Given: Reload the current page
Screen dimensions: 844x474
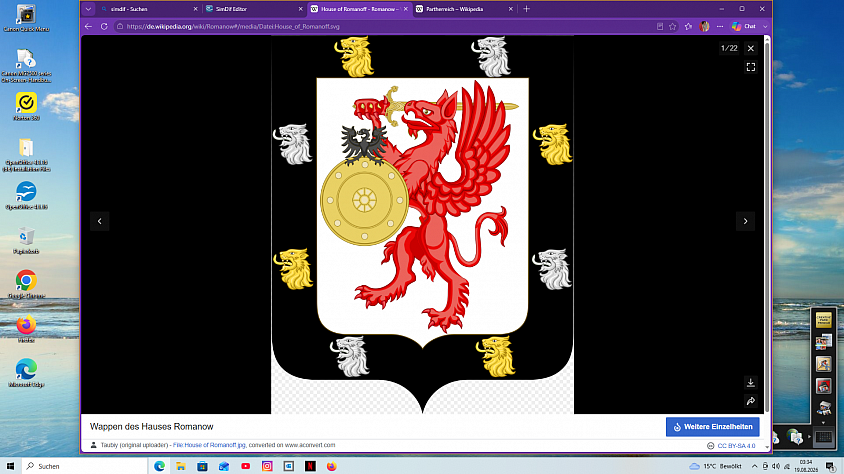Looking at the screenshot, I should click(104, 26).
